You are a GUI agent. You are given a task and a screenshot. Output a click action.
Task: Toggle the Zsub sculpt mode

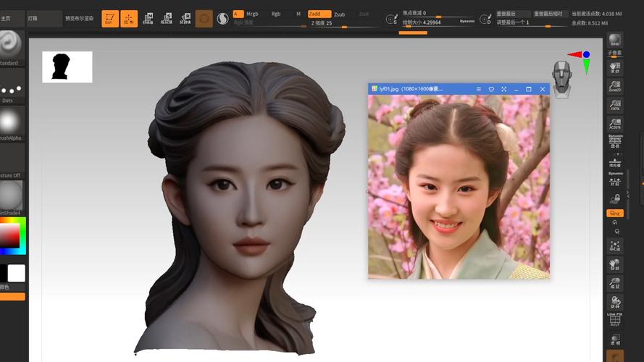point(339,14)
